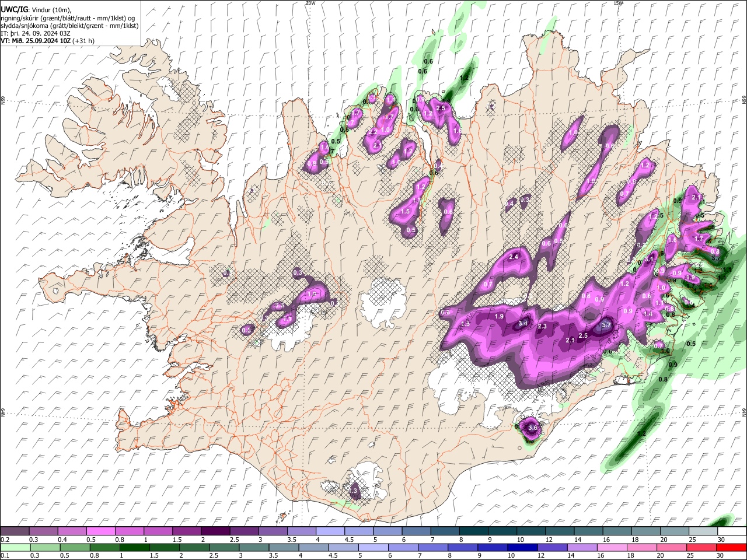The width and height of the screenshot is (747, 560).
Task: Click the '3.4' snowfall value on the map
Action: pyautogui.click(x=523, y=323)
